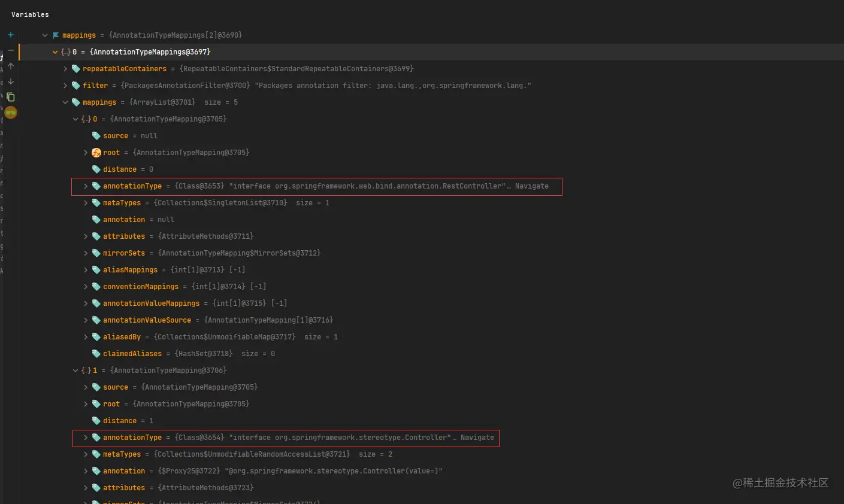Click the New Watch plus icon
This screenshot has width=844, height=504.
11,35
